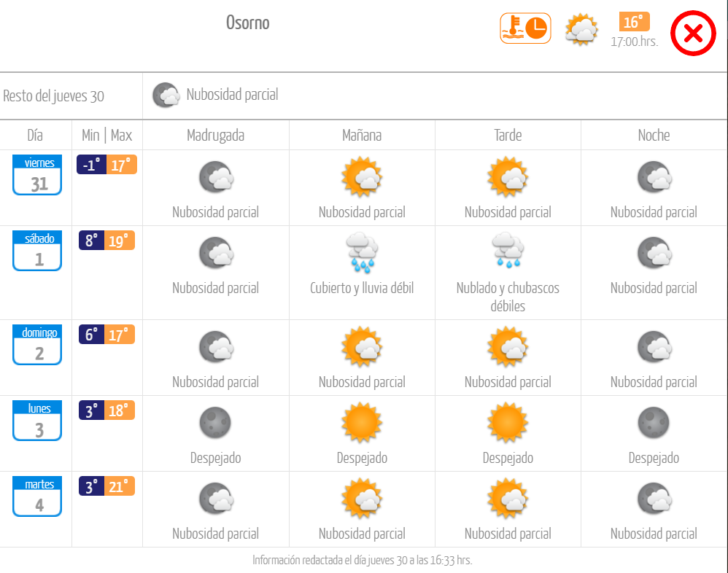Click Tuesday night moon-cloud icon
Viewport: 728px width, 573px height.
pyautogui.click(x=654, y=499)
